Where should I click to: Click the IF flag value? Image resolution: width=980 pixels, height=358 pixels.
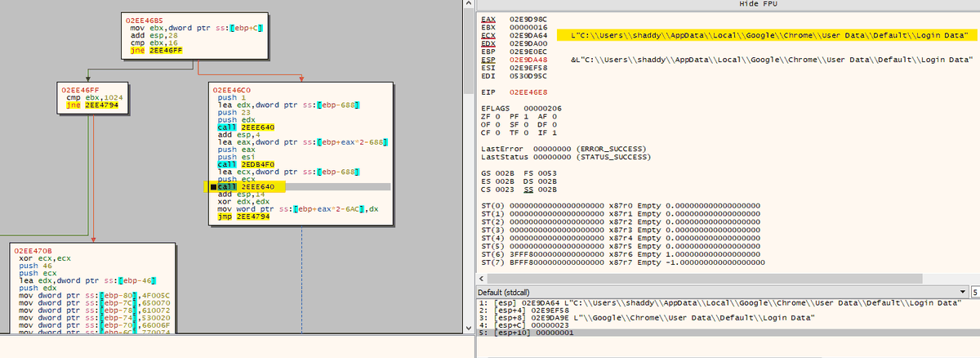(556, 132)
